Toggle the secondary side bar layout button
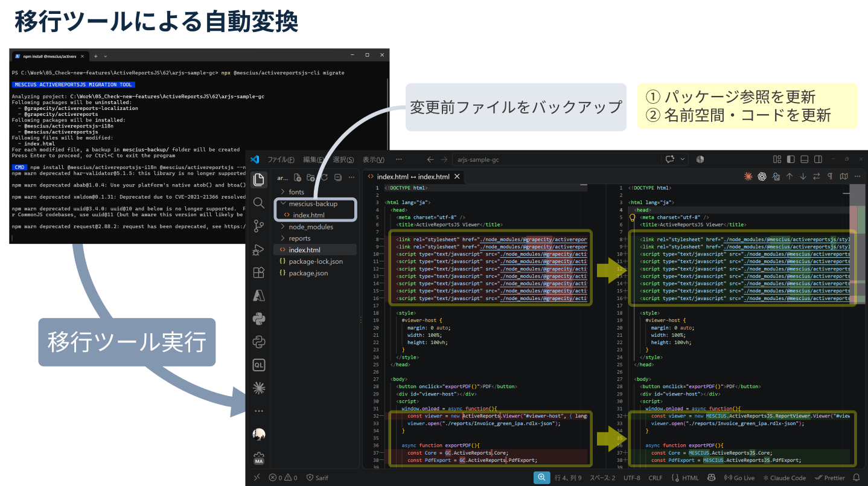868x486 pixels. click(818, 159)
